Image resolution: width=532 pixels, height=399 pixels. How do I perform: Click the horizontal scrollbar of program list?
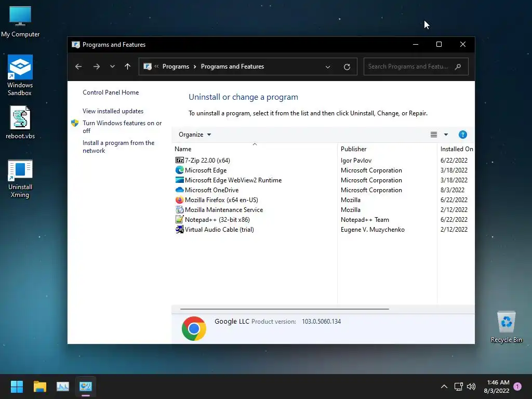pyautogui.click(x=284, y=309)
